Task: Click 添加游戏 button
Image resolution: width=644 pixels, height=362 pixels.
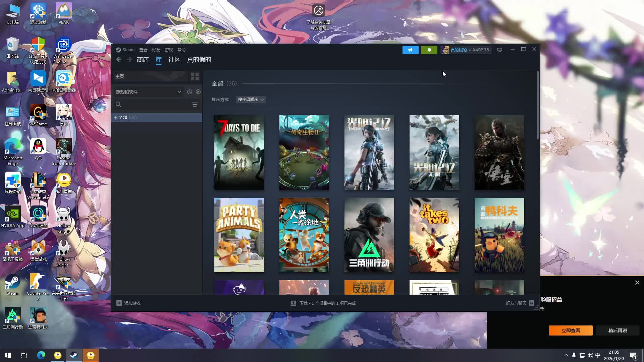Action: pos(128,303)
